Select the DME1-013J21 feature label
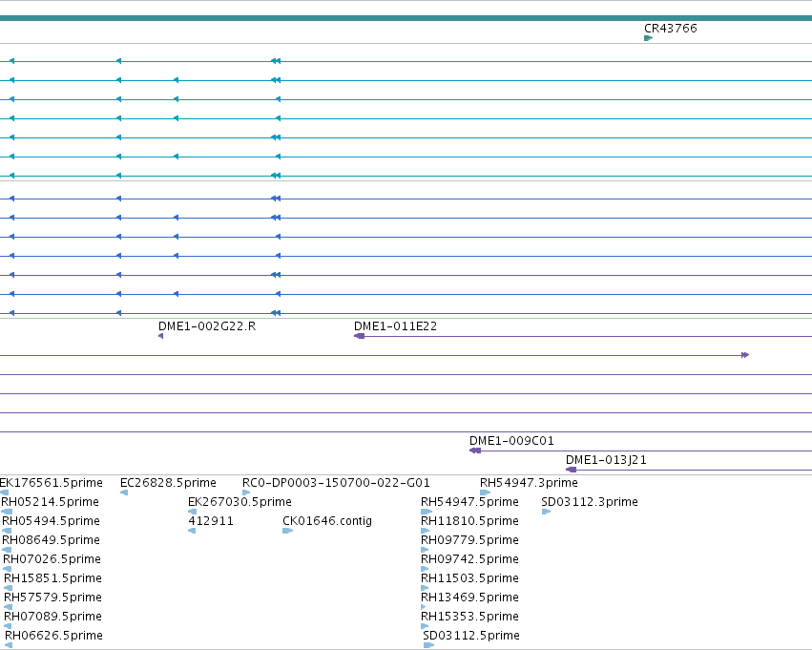Screen dimensions: 812x650 coord(606,460)
